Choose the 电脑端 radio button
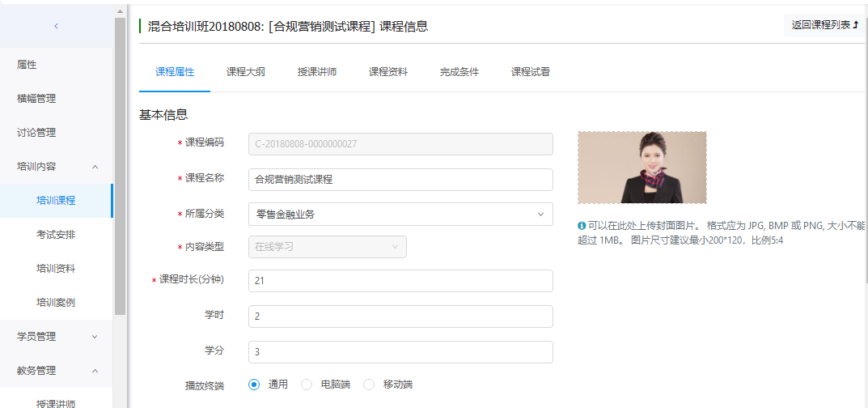 [x=307, y=385]
